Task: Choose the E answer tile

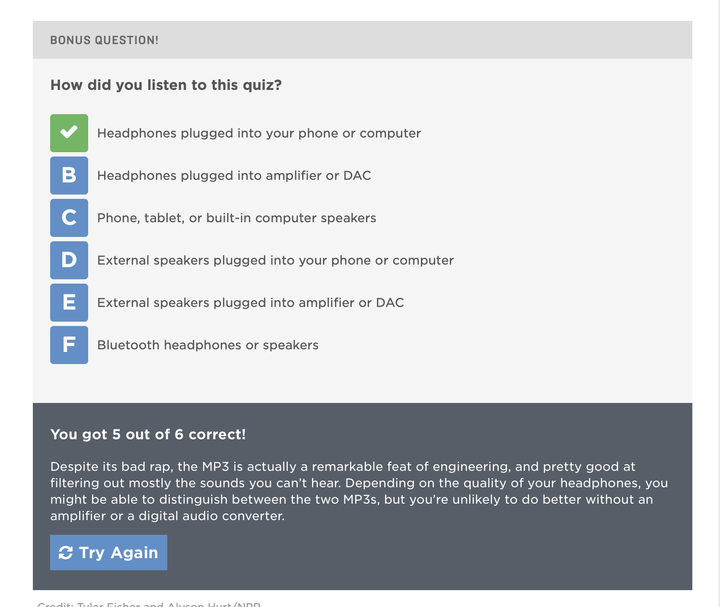Action: [69, 303]
